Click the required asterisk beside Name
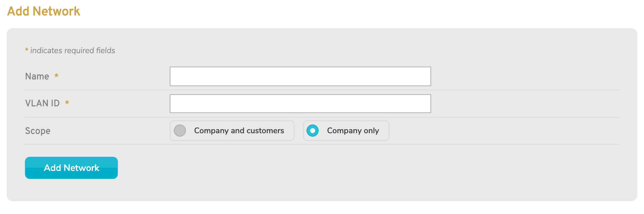Viewport: 644px width, 214px height. [57, 76]
